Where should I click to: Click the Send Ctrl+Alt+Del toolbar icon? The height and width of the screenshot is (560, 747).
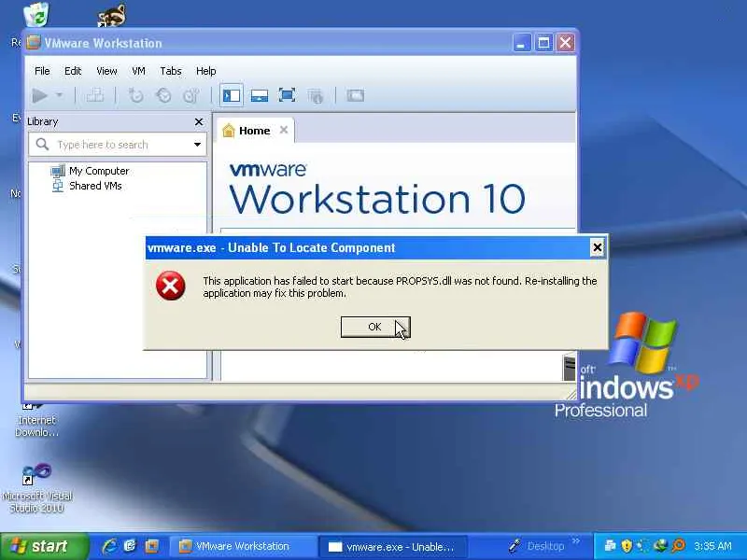pos(95,96)
